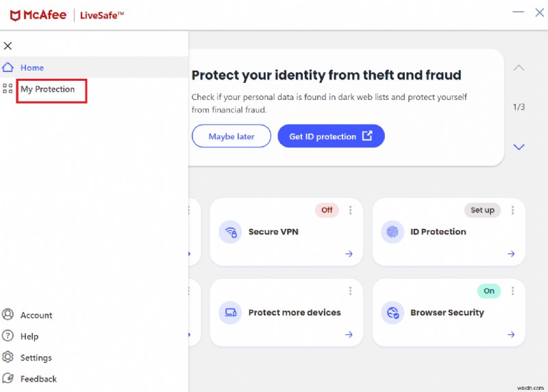Click the Home house icon
The image size is (548, 392).
coord(8,67)
